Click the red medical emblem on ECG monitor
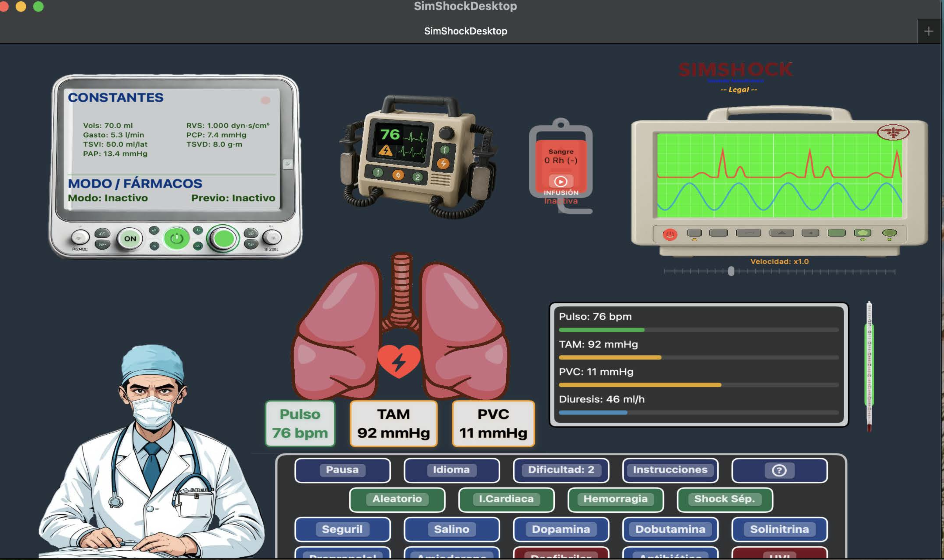The height and width of the screenshot is (560, 944). [x=893, y=132]
